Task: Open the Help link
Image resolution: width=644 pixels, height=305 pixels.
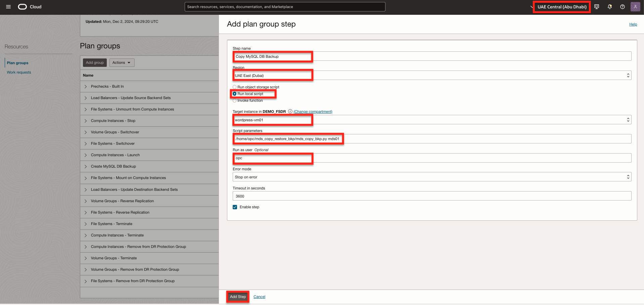Action: coord(633,24)
